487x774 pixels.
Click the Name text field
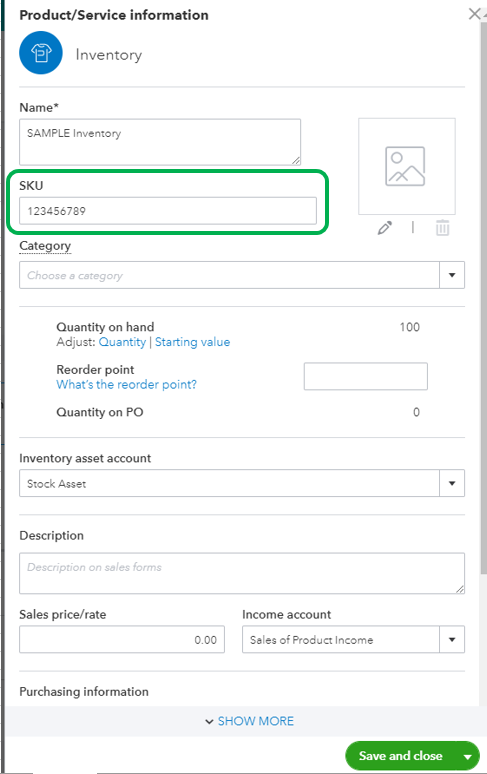click(x=160, y=142)
